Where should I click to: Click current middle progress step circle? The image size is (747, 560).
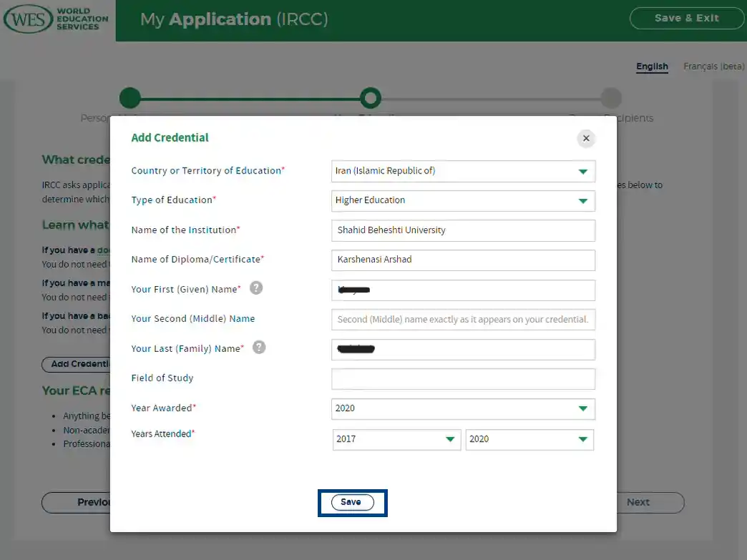pyautogui.click(x=371, y=98)
